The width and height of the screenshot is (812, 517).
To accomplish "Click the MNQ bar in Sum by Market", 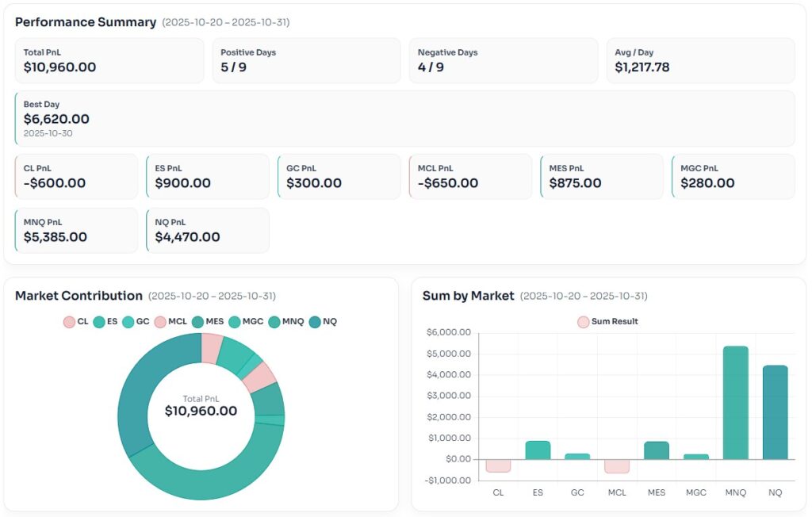I will pos(735,403).
